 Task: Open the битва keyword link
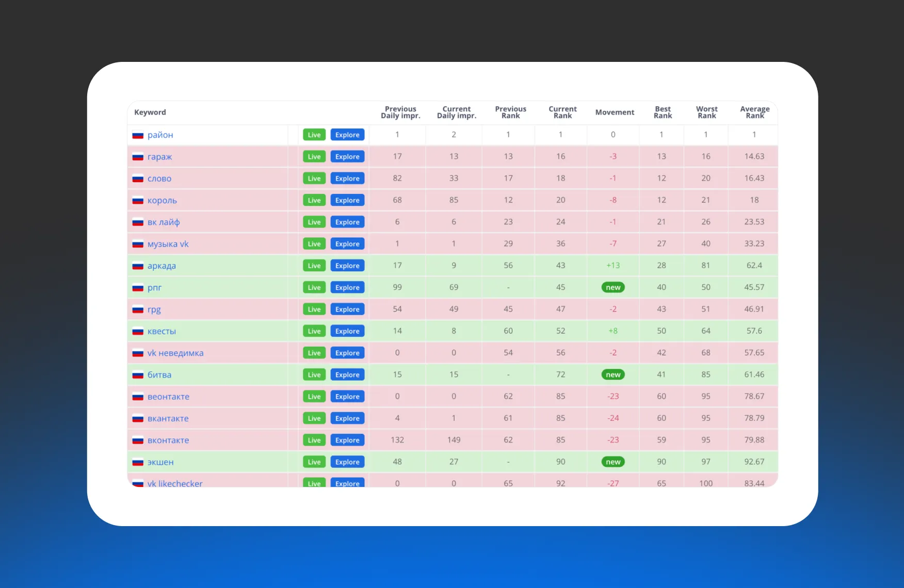pos(159,375)
